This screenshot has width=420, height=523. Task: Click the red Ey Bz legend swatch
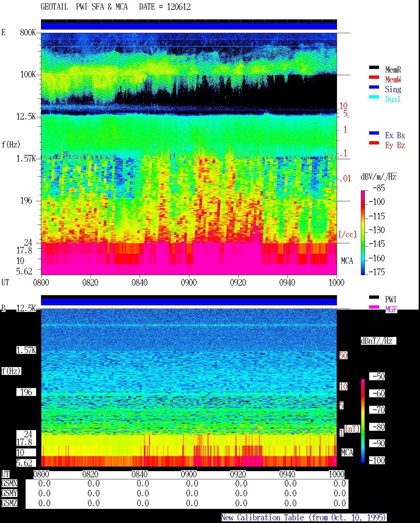click(x=374, y=143)
